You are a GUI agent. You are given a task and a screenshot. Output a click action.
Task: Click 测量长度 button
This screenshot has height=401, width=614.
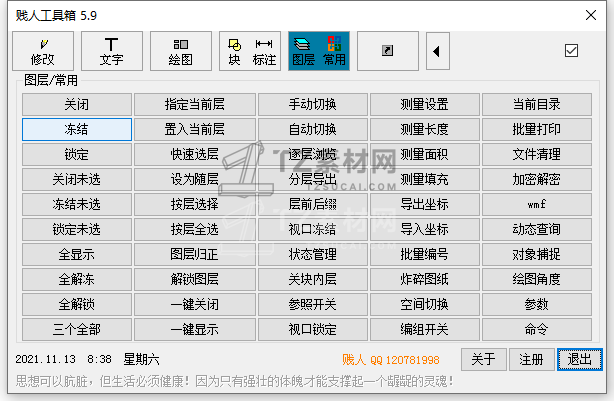point(425,130)
